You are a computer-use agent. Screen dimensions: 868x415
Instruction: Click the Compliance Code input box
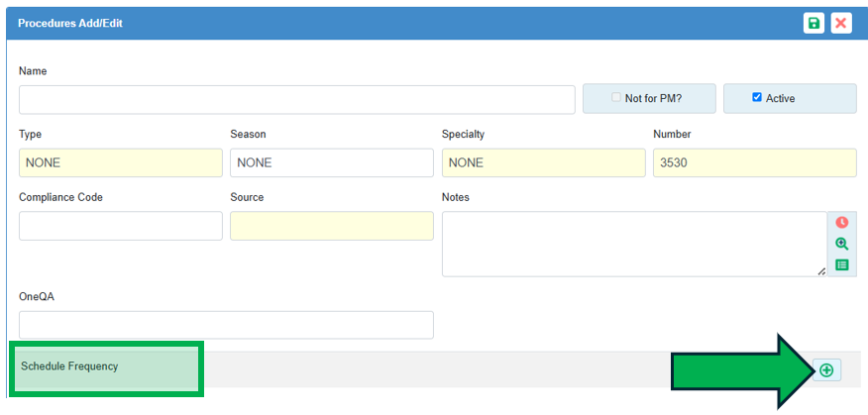click(120, 226)
